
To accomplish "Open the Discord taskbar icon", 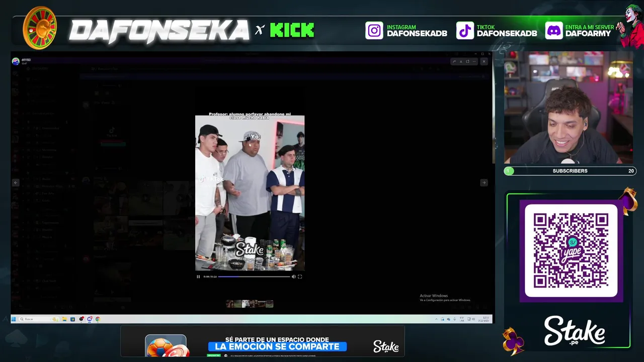I will (89, 319).
